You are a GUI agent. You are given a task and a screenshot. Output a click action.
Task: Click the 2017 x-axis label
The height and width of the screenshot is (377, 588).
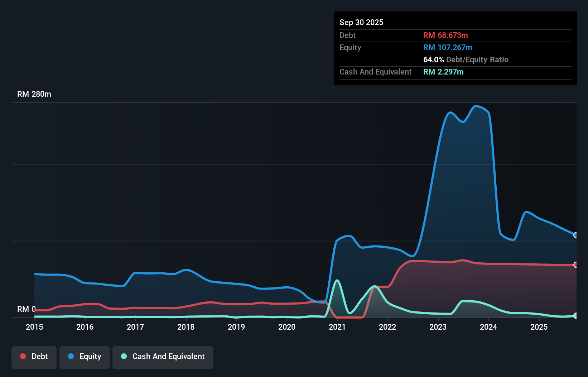(135, 327)
